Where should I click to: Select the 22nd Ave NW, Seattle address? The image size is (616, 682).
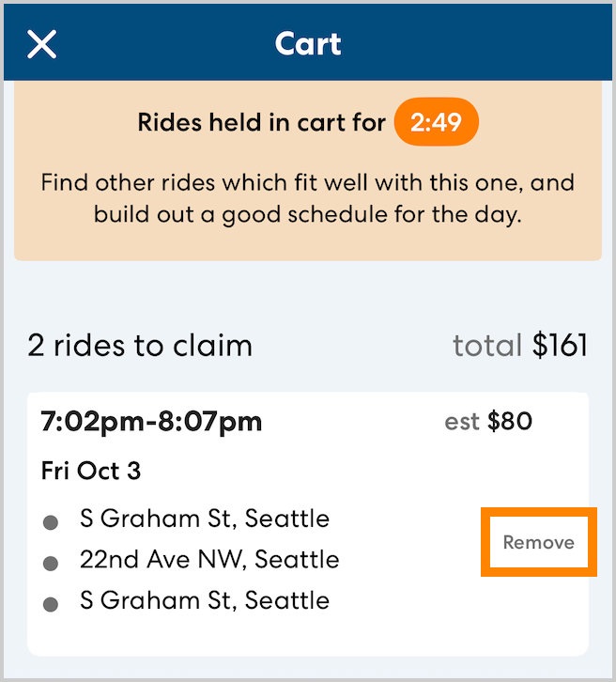pyautogui.click(x=209, y=561)
